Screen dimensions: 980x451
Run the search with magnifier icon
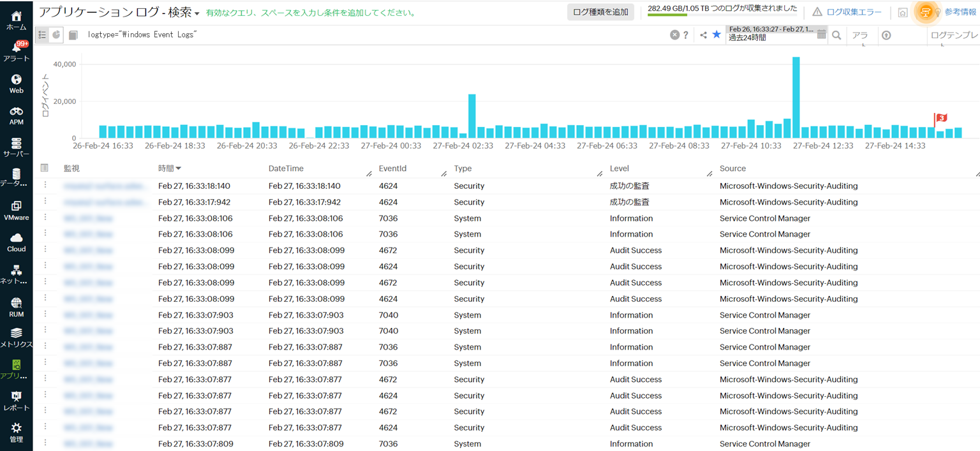click(836, 35)
